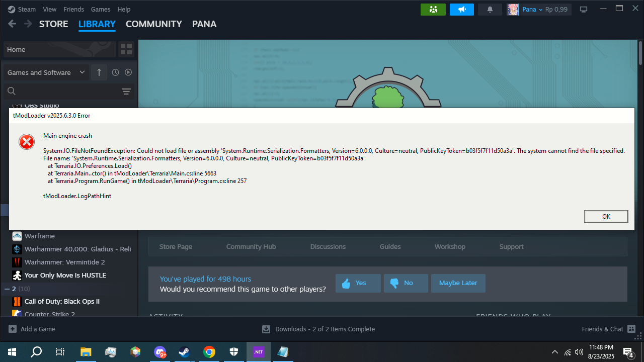The image size is (644, 362).
Task: Open the Store Page link
Action: point(176,246)
